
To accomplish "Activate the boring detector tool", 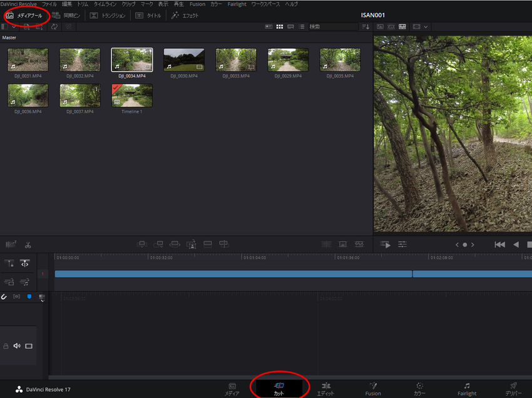I will 11,244.
